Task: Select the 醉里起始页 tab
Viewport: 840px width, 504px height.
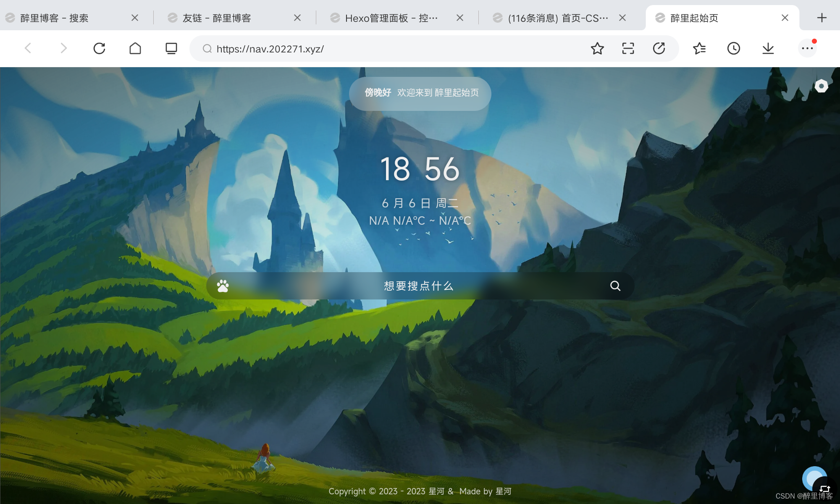Action: [x=722, y=18]
